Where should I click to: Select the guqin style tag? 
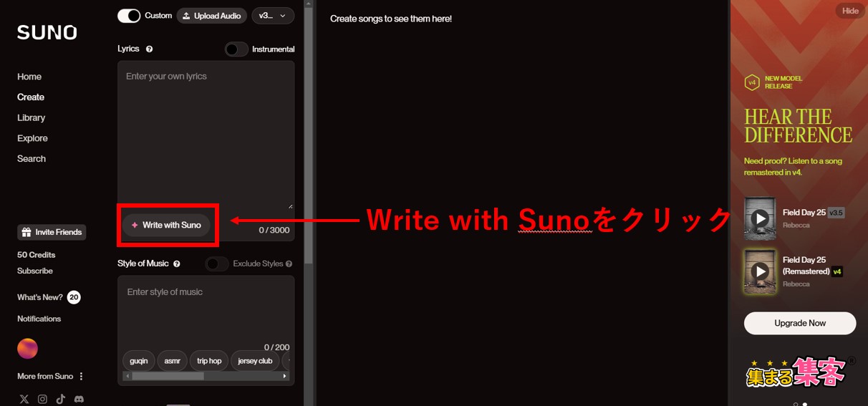[139, 361]
